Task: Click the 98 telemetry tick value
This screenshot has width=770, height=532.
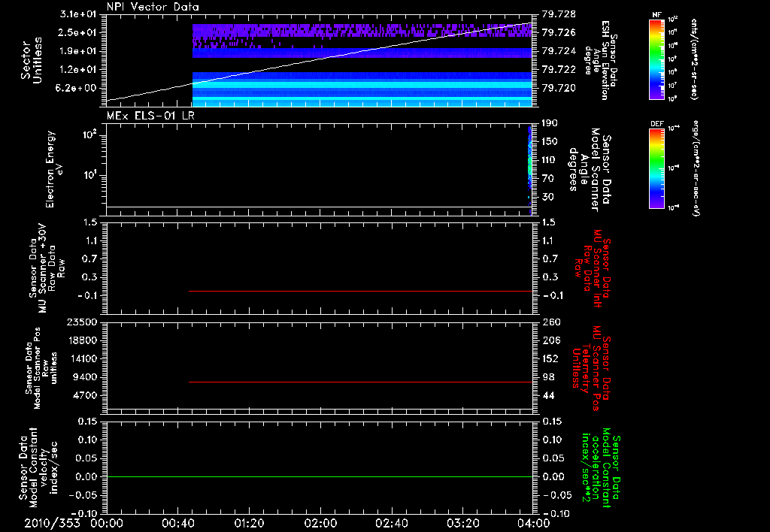Action: pos(548,377)
